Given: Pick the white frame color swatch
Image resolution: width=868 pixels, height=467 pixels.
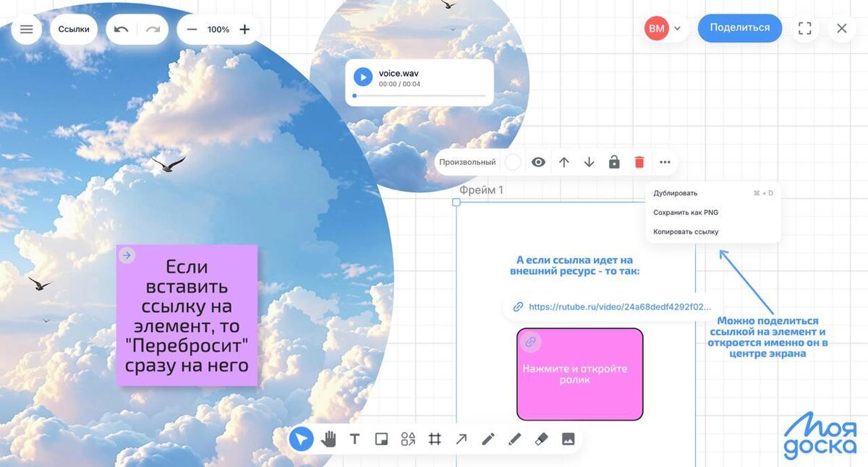Looking at the screenshot, I should coord(513,163).
